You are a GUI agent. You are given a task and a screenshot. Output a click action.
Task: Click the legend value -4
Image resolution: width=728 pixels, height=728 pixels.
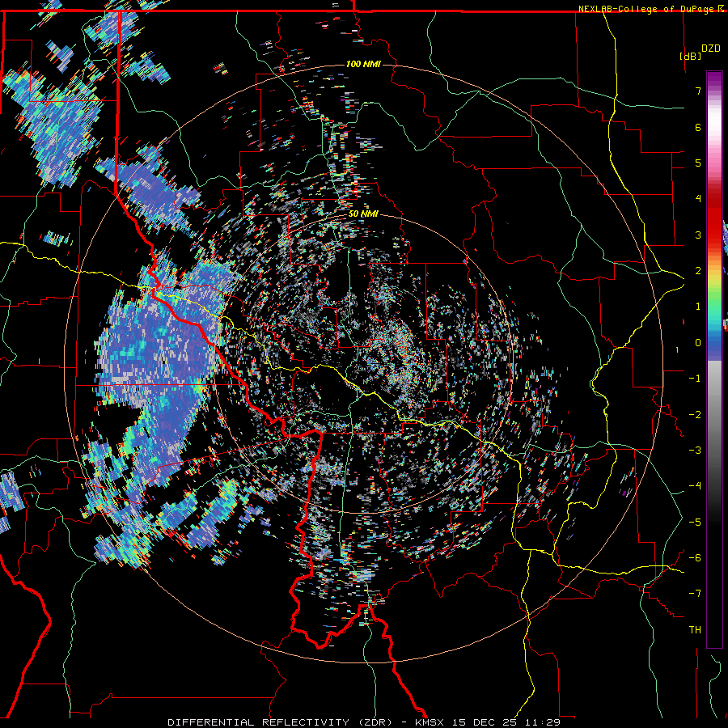pos(695,486)
